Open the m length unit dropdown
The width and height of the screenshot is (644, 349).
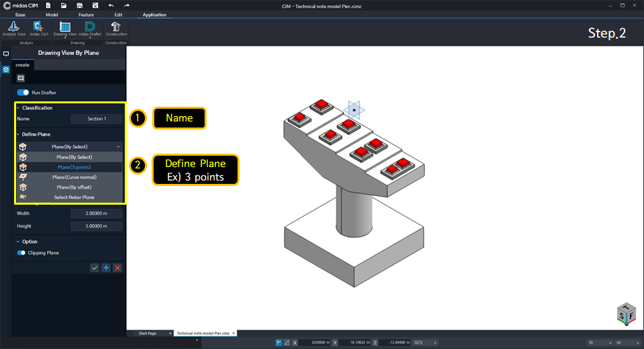coord(628,342)
